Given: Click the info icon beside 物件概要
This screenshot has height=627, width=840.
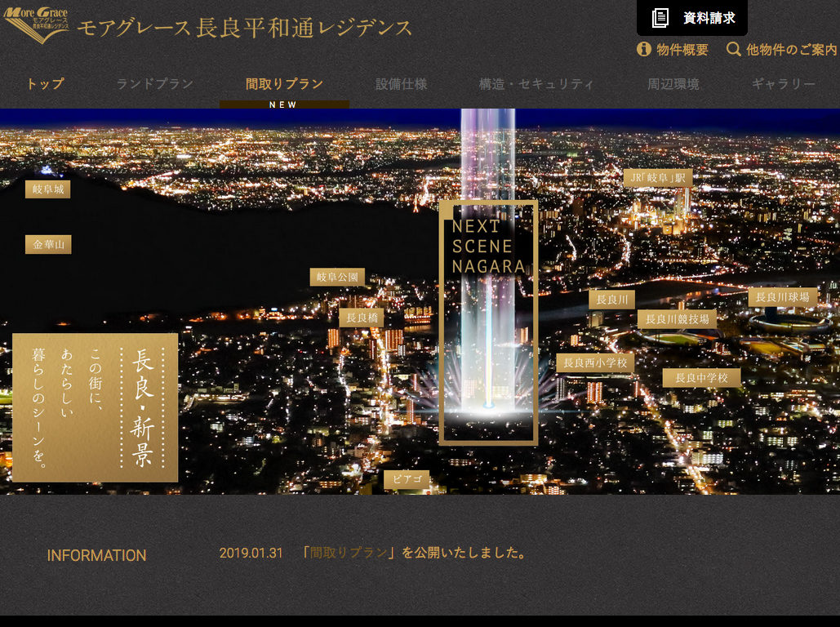Looking at the screenshot, I should pos(644,50).
